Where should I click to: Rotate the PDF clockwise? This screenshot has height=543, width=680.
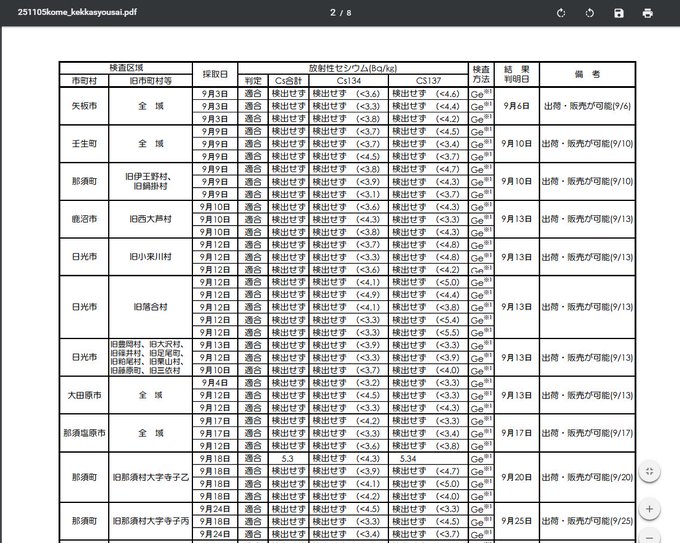561,13
